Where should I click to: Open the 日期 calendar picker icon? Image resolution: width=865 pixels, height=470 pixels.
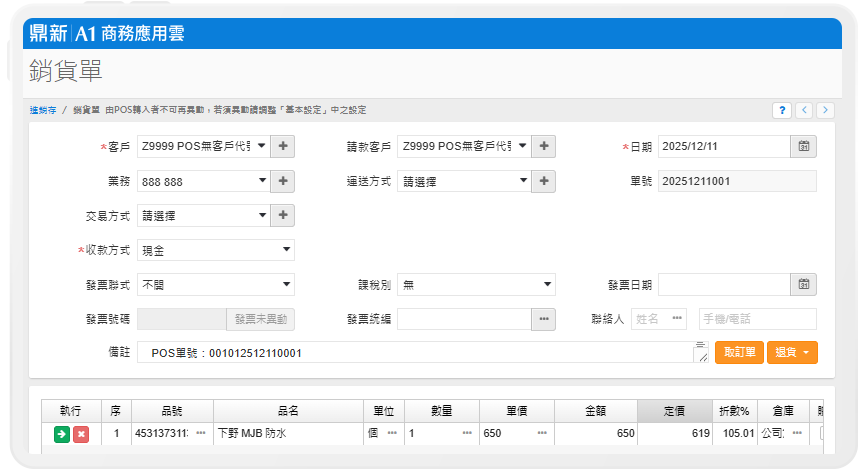803,146
